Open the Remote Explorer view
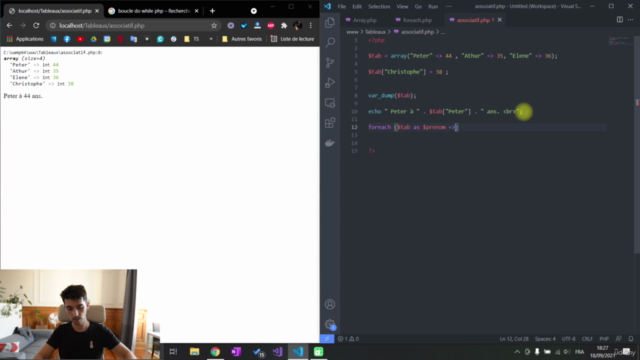Image resolution: width=640 pixels, height=360 pixels. point(330,102)
